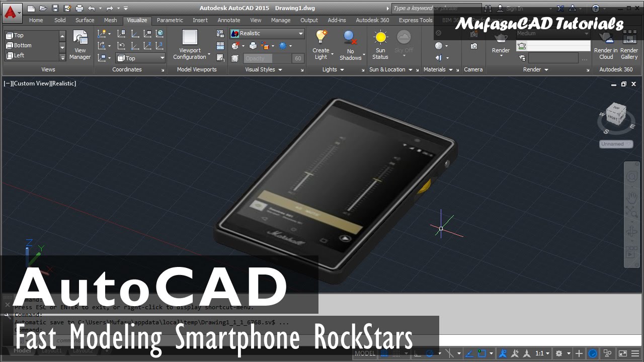The height and width of the screenshot is (362, 644).
Task: Switch to the Surface ribbon tab
Action: (85, 20)
